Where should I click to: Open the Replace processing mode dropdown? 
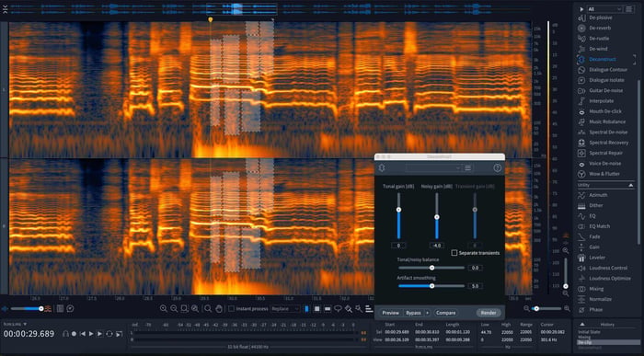point(285,309)
